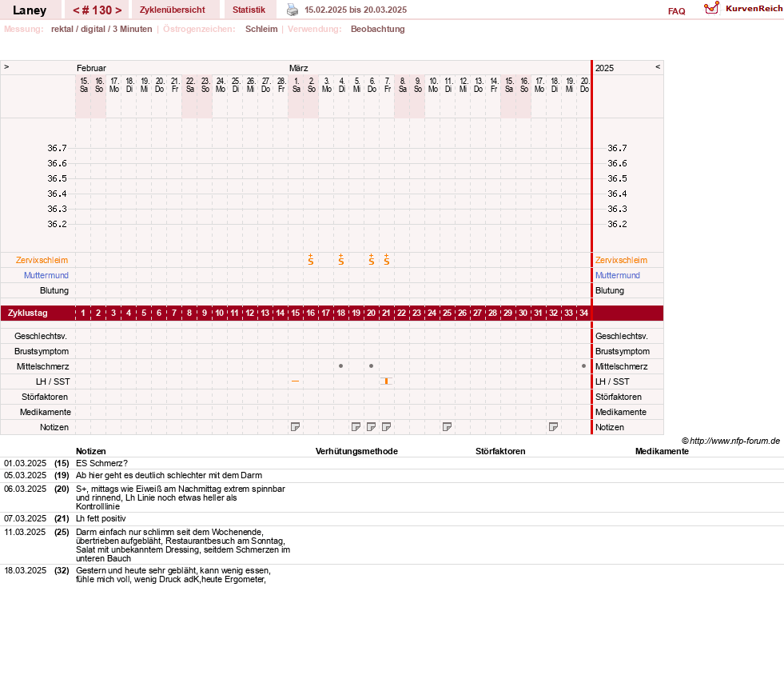Select cycle day 25 in the Zyklustag bar
The image size is (784, 679).
447,314
